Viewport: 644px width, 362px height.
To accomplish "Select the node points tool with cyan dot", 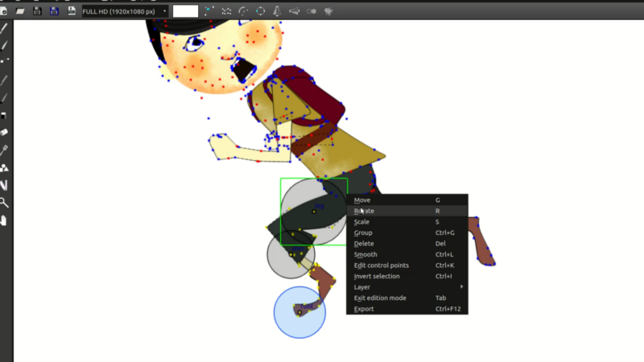I will pos(209,11).
